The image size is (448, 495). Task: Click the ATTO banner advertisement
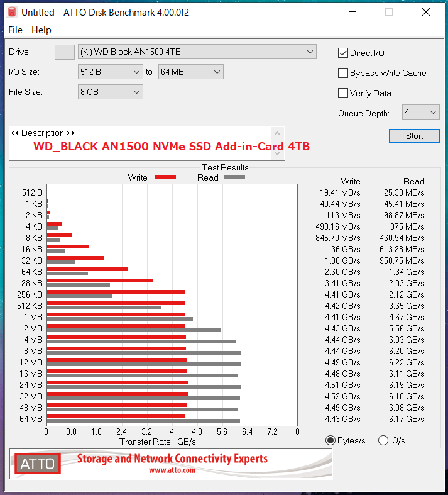click(x=170, y=464)
